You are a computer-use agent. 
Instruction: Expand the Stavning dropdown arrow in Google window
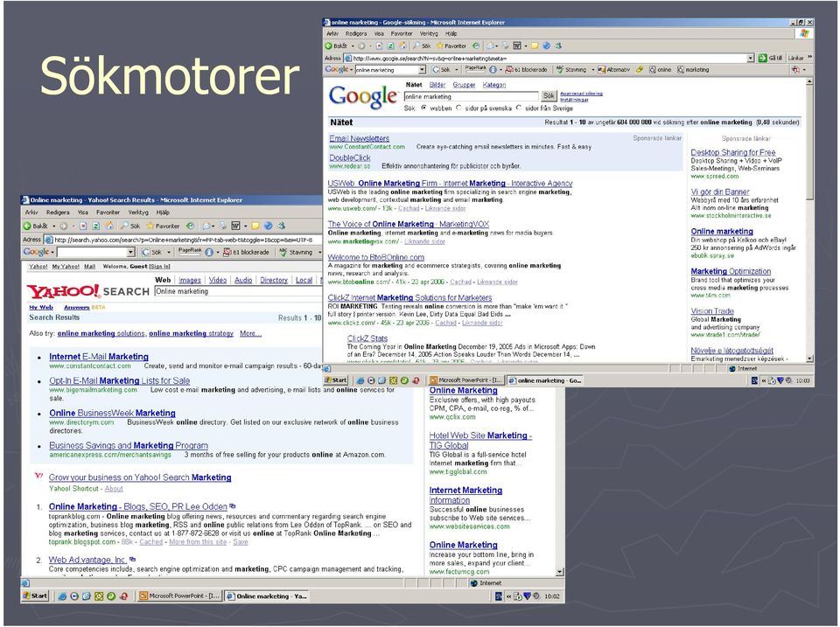592,70
